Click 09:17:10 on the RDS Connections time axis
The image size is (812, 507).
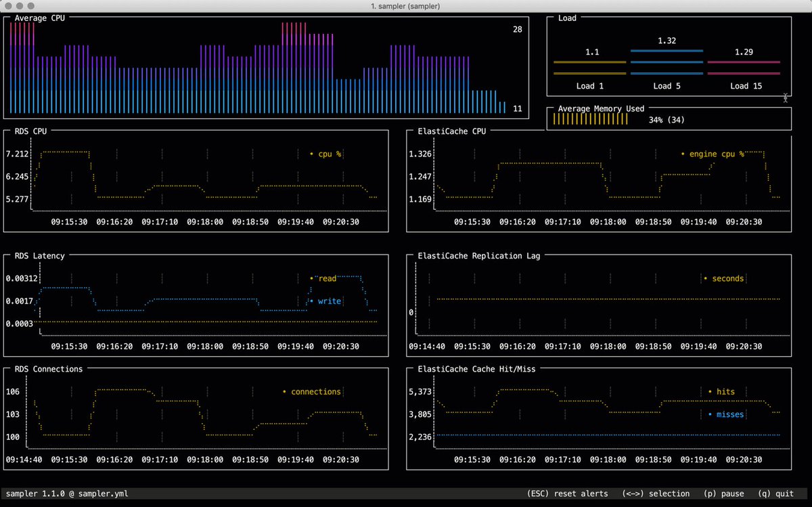[x=160, y=459]
